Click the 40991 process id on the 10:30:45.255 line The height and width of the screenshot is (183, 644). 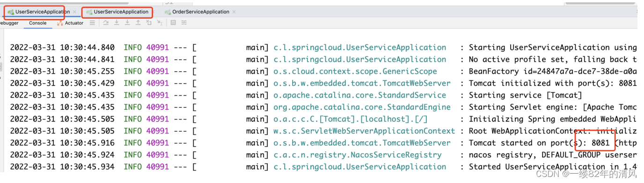click(x=157, y=71)
